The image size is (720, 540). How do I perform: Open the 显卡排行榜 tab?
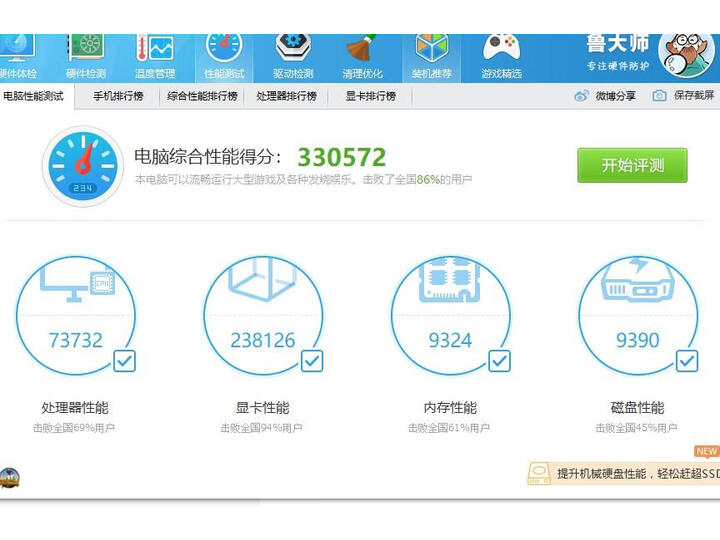370,96
